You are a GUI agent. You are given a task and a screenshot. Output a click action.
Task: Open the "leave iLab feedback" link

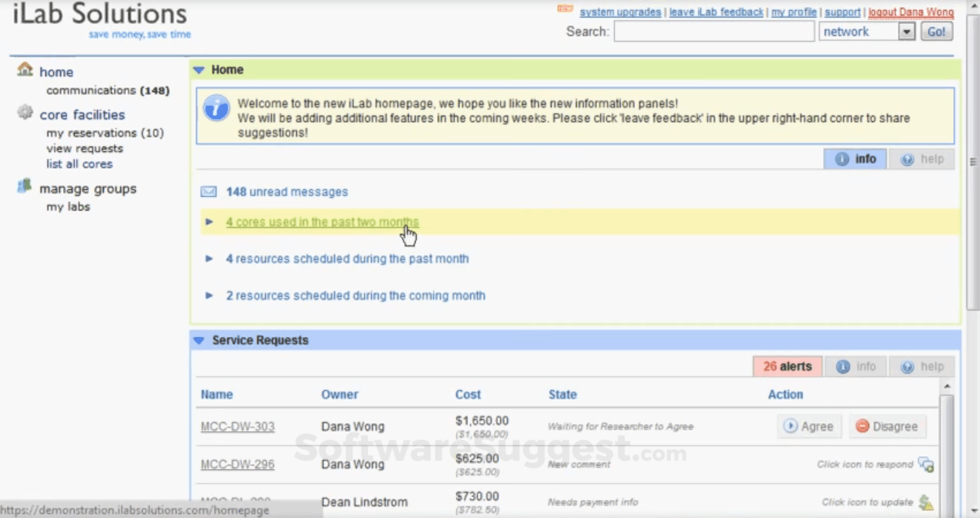(716, 12)
